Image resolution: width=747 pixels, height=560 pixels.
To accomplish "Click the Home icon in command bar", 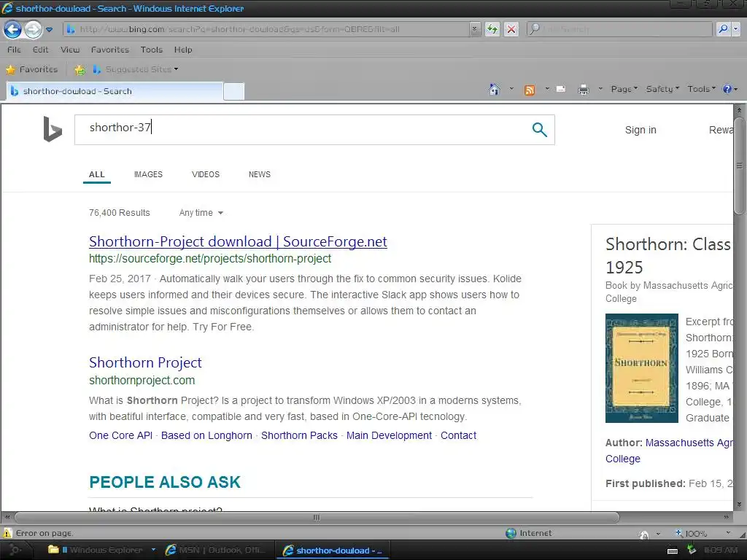I will pyautogui.click(x=495, y=89).
